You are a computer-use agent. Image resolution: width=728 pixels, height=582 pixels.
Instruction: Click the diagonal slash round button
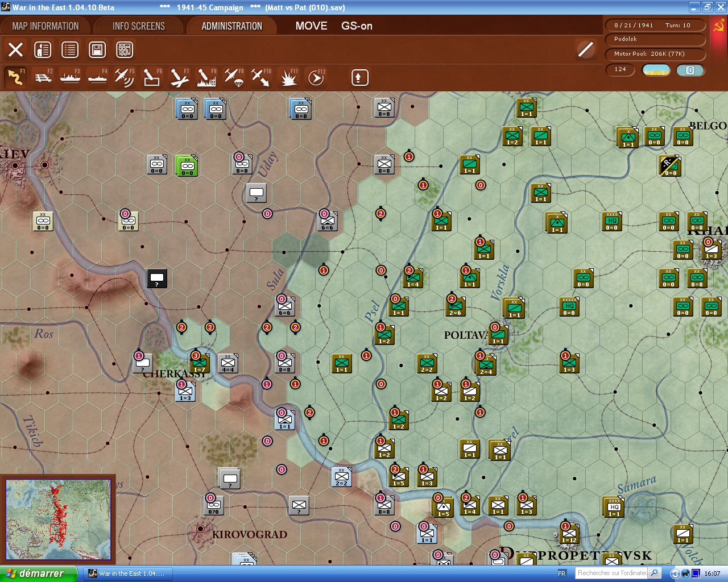point(585,49)
